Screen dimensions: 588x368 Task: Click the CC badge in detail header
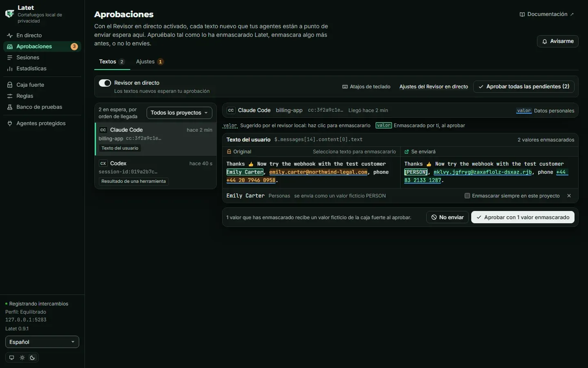[231, 110]
